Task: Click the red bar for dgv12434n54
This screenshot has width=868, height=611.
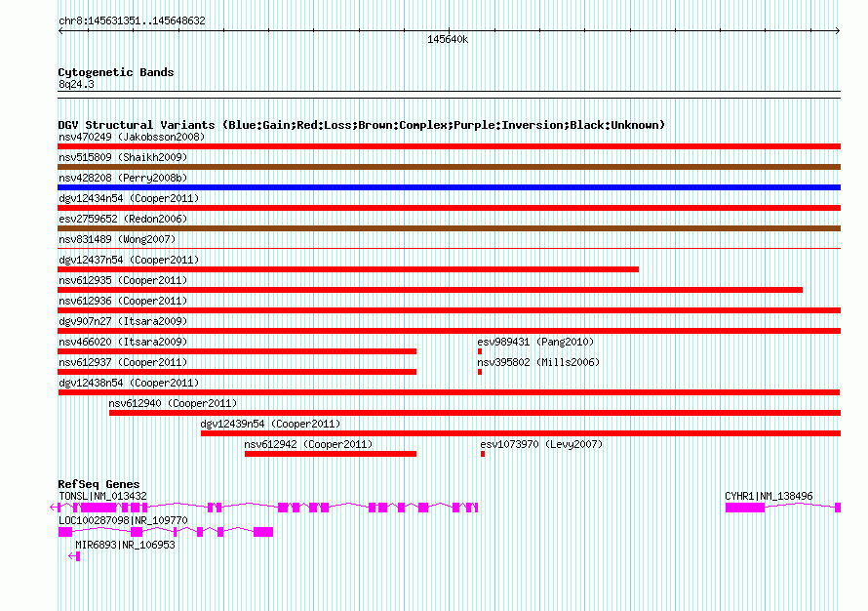Action: tap(449, 208)
